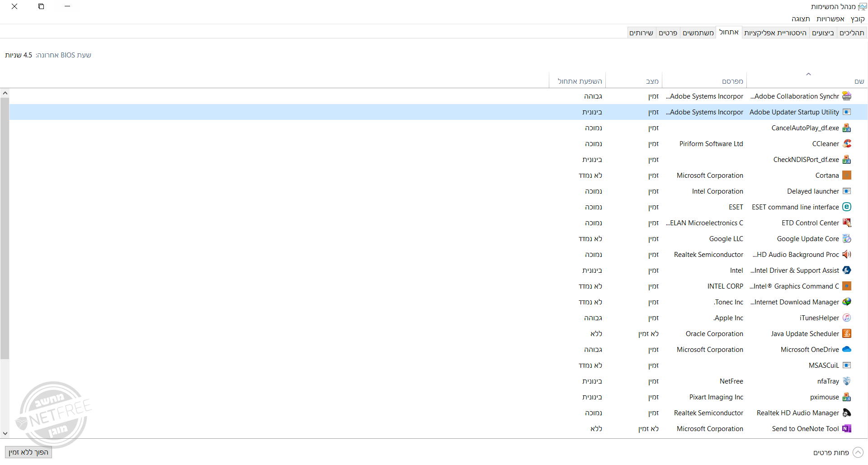The image size is (868, 465).
Task: Click the הפוך ללא זמין (Disable) button
Action: (x=28, y=452)
